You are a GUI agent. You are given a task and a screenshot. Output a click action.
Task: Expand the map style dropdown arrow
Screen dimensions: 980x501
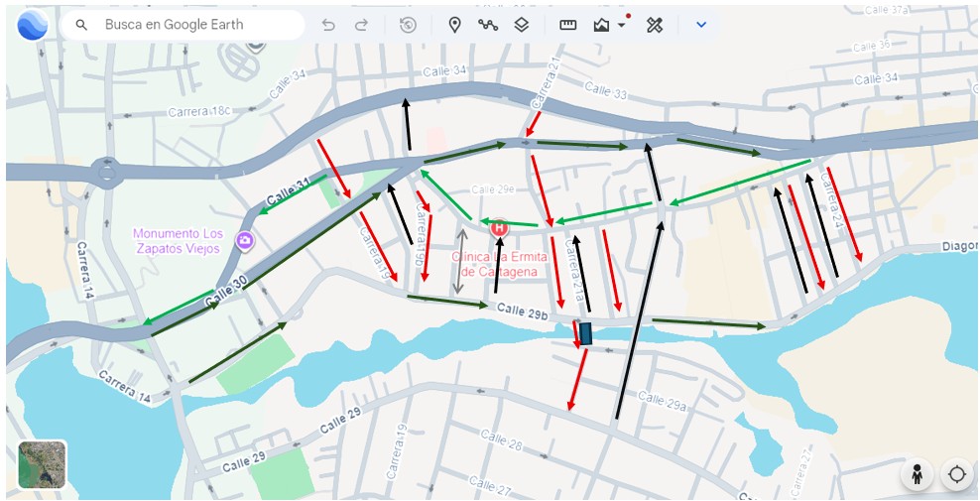coord(621,25)
